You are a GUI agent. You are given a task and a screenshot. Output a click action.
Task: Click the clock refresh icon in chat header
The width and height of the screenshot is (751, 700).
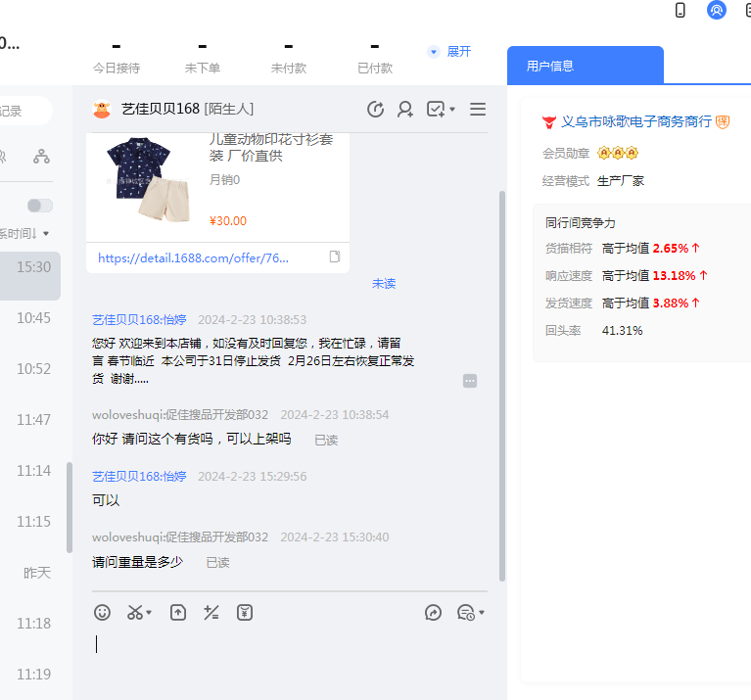click(x=375, y=110)
